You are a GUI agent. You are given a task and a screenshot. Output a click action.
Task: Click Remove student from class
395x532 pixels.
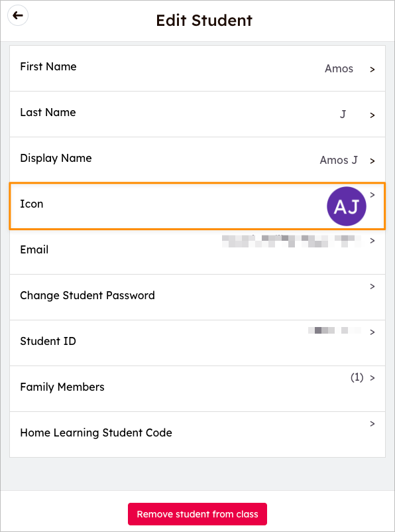197,513
